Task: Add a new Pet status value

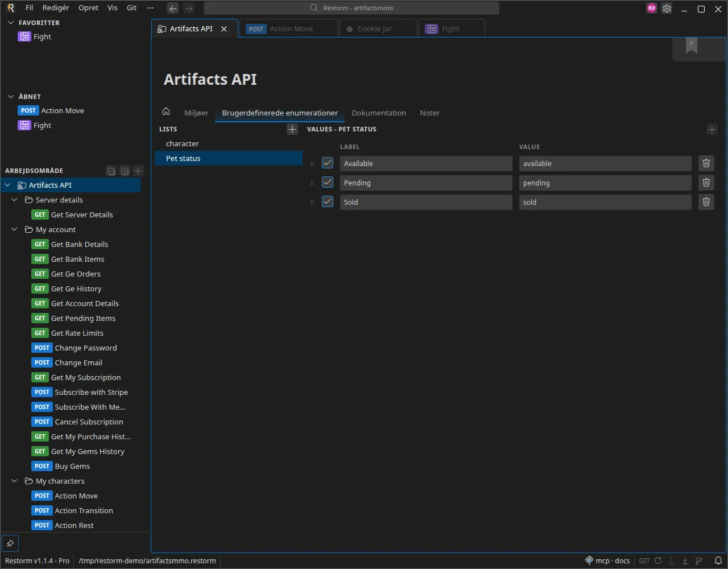Action: [x=712, y=129]
